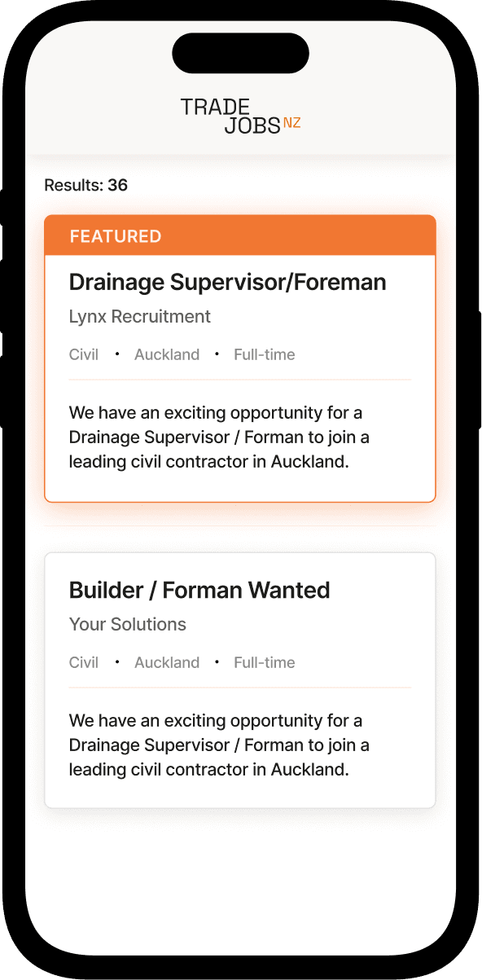Image resolution: width=482 pixels, height=980 pixels.
Task: Click the Results: 36 count label
Action: coord(85,185)
